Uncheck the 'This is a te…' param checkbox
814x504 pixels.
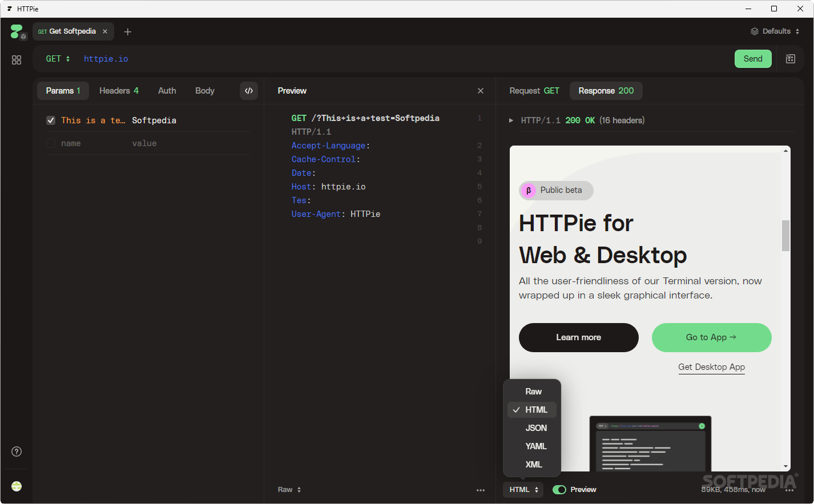click(51, 120)
